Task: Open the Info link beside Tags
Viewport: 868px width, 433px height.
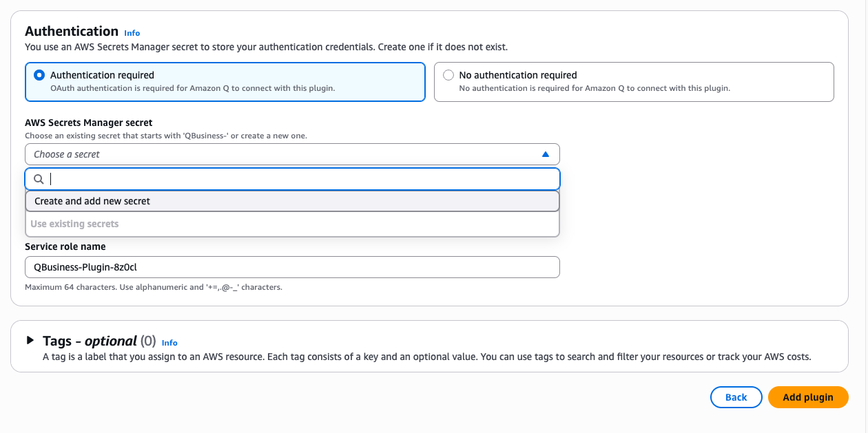Action: [x=169, y=343]
